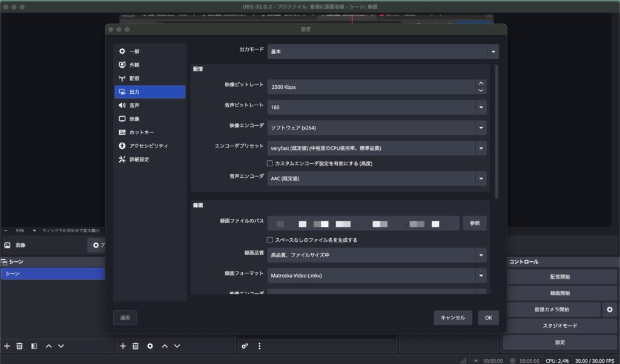The image size is (620, 364).
Task: Open the 映像エンコーダ dropdown
Action: 377,128
